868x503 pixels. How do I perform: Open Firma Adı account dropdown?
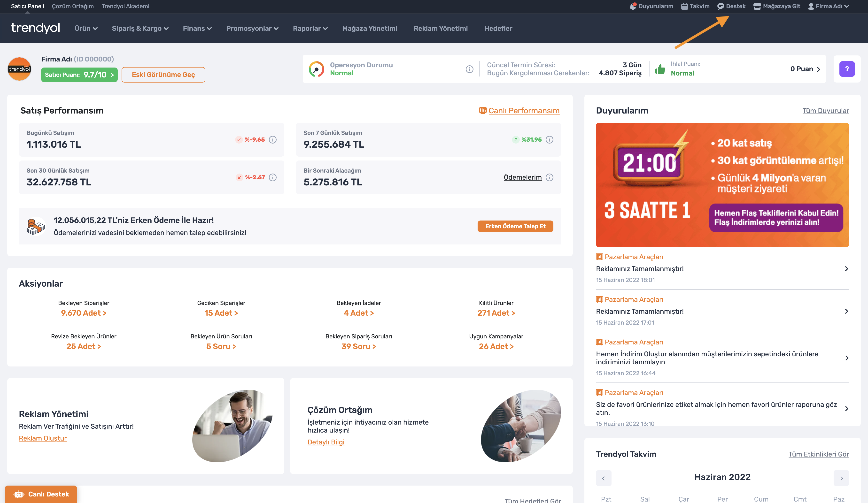828,6
